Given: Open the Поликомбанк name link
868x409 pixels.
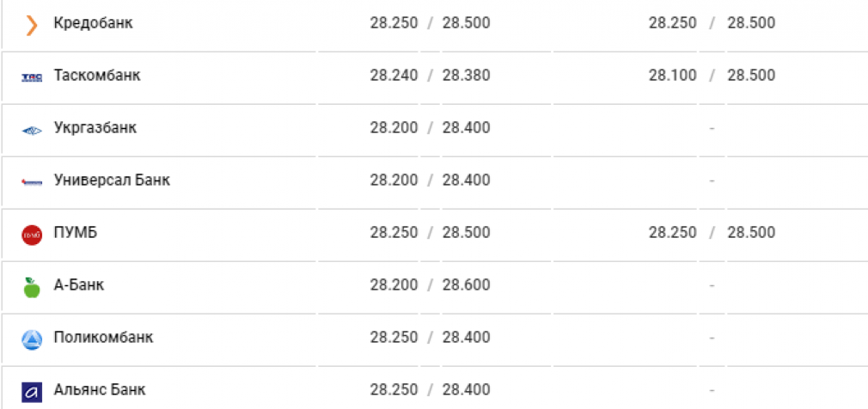Looking at the screenshot, I should 103,337.
